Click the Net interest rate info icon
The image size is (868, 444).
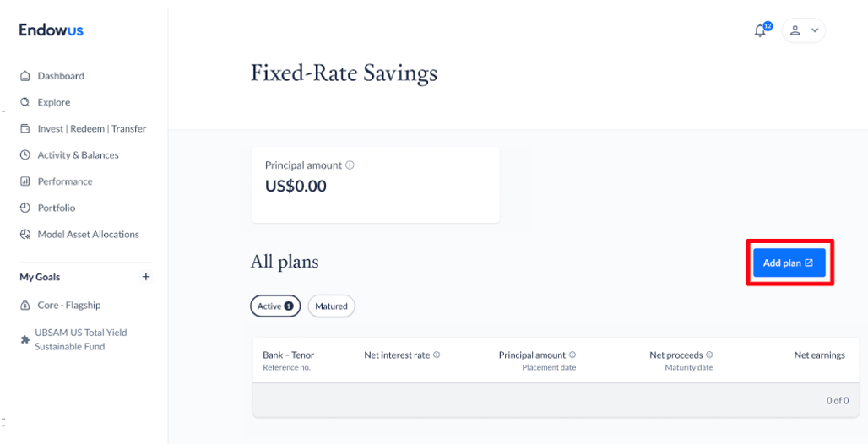(x=437, y=355)
